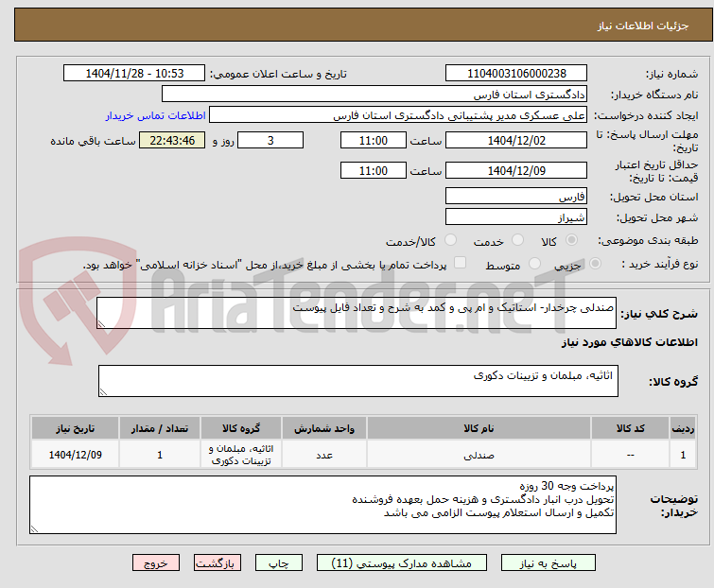Click the 1404/12/09 need date table cell

75,455
